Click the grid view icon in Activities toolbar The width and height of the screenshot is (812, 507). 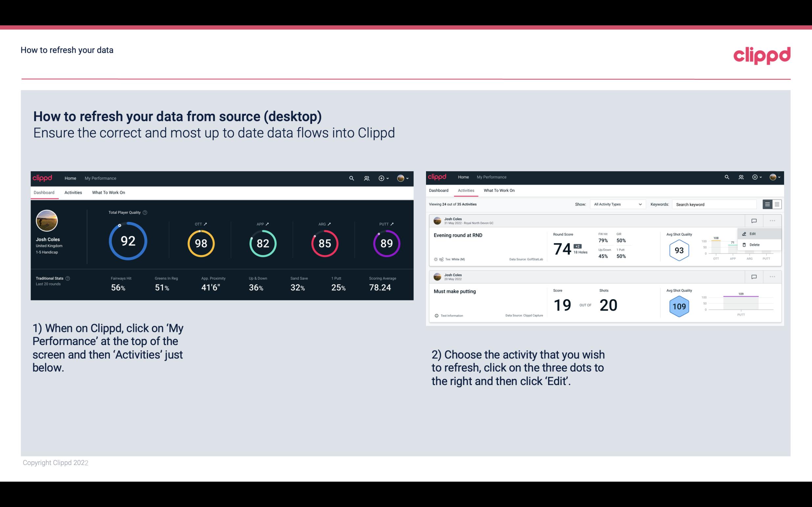coord(776,204)
